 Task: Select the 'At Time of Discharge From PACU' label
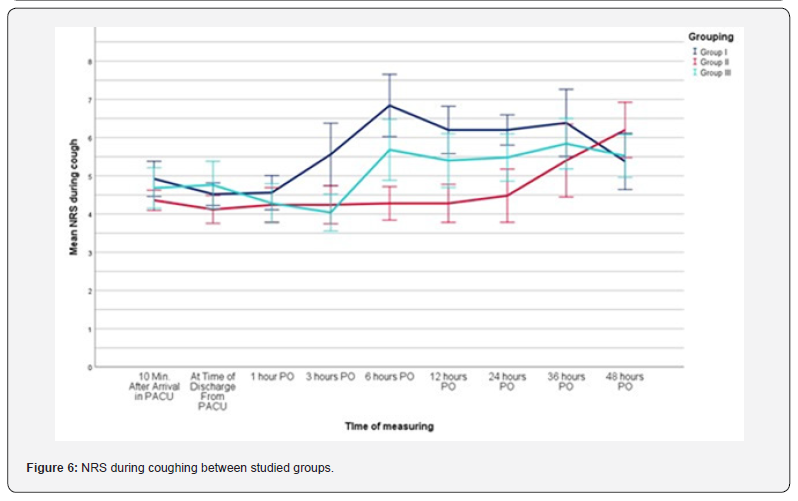(212, 391)
